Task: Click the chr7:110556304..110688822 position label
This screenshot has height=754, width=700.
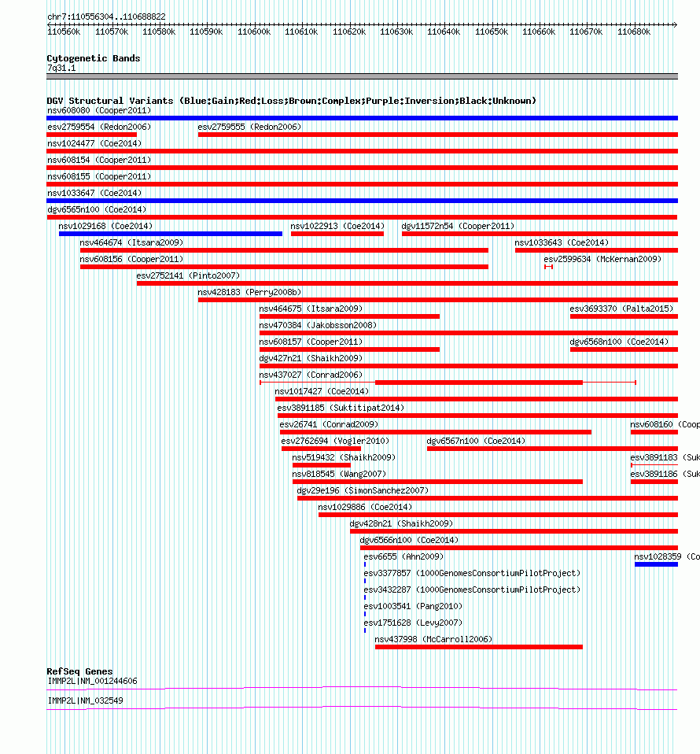Action: 106,17
